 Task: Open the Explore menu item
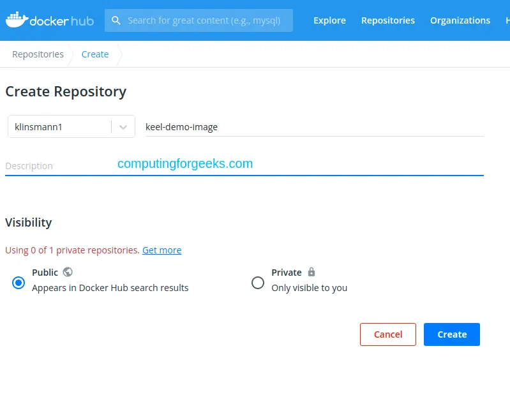[x=329, y=20]
